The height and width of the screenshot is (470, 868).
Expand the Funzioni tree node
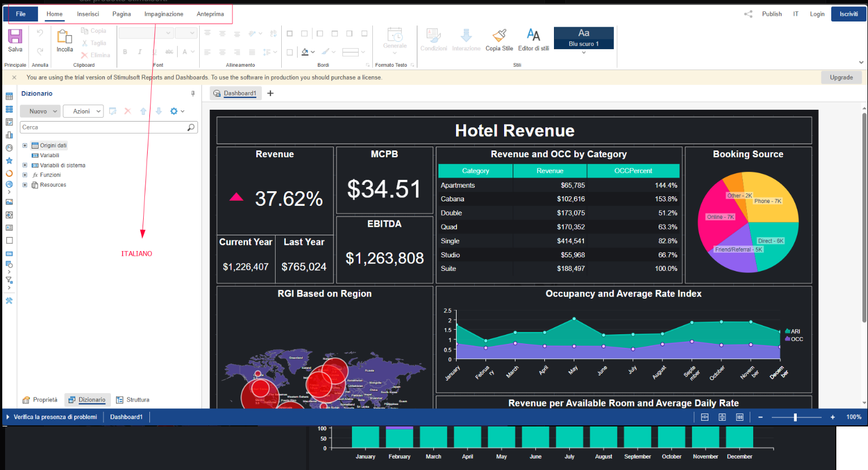pos(25,175)
